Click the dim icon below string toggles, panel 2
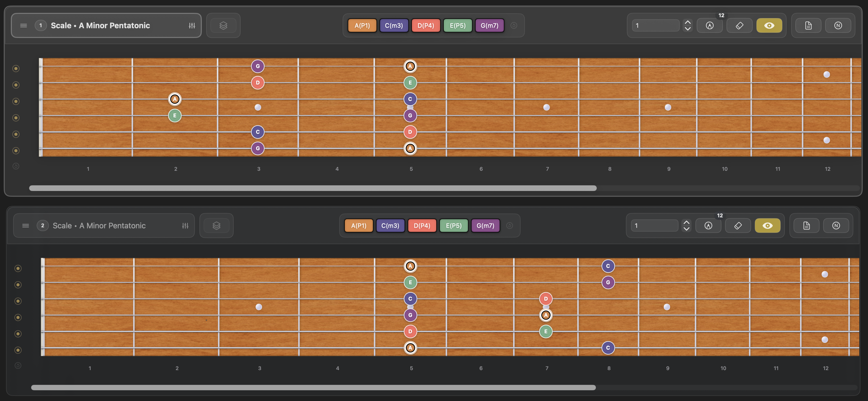This screenshot has width=868, height=401. tap(18, 366)
